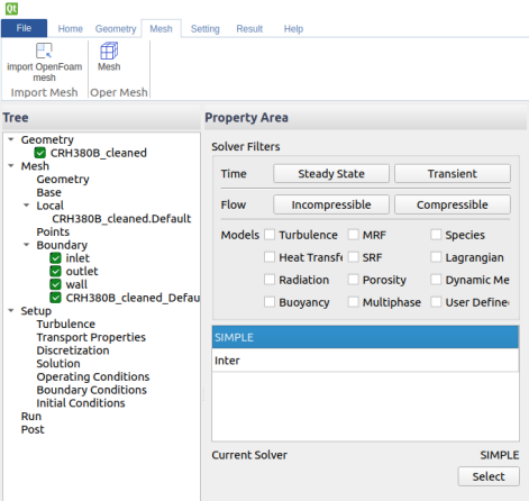Enable the SRF model checkbox
Image resolution: width=530 pixels, height=501 pixels.
point(353,257)
